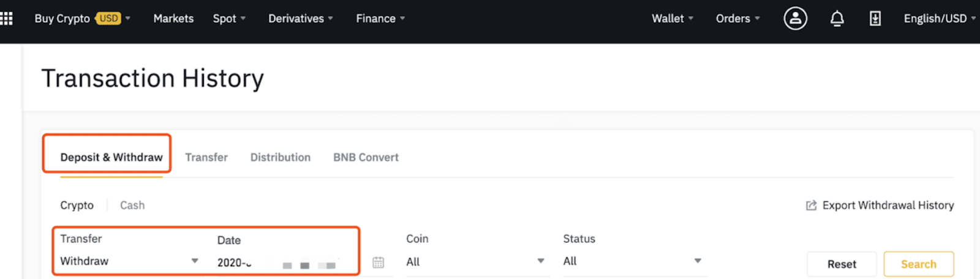Open the user profile account icon

(x=795, y=18)
